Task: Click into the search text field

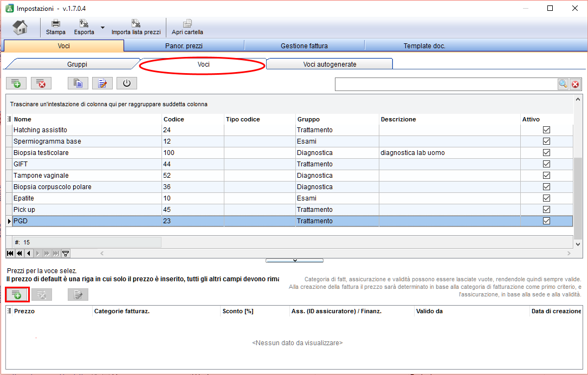Action: coord(446,85)
